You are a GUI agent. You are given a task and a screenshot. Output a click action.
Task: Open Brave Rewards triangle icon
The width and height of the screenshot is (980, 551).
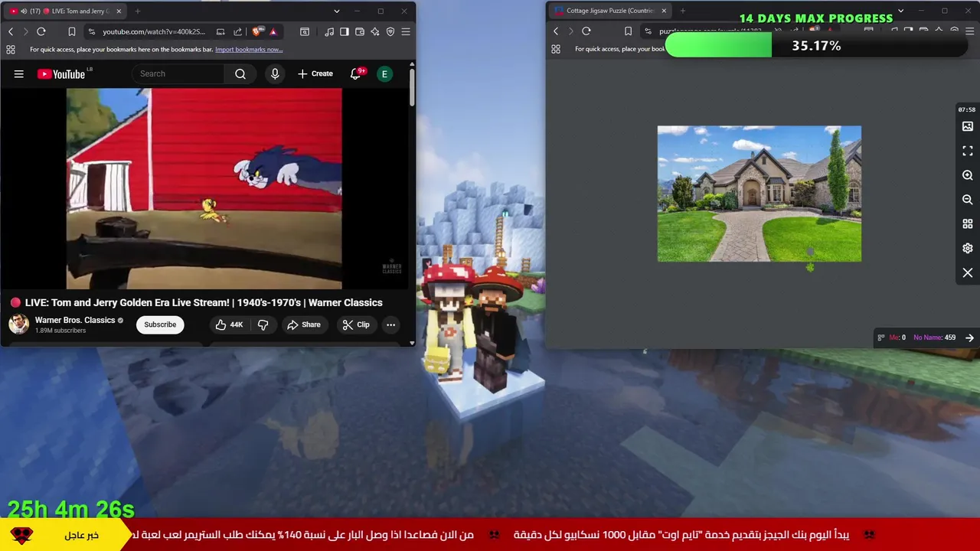click(x=273, y=31)
